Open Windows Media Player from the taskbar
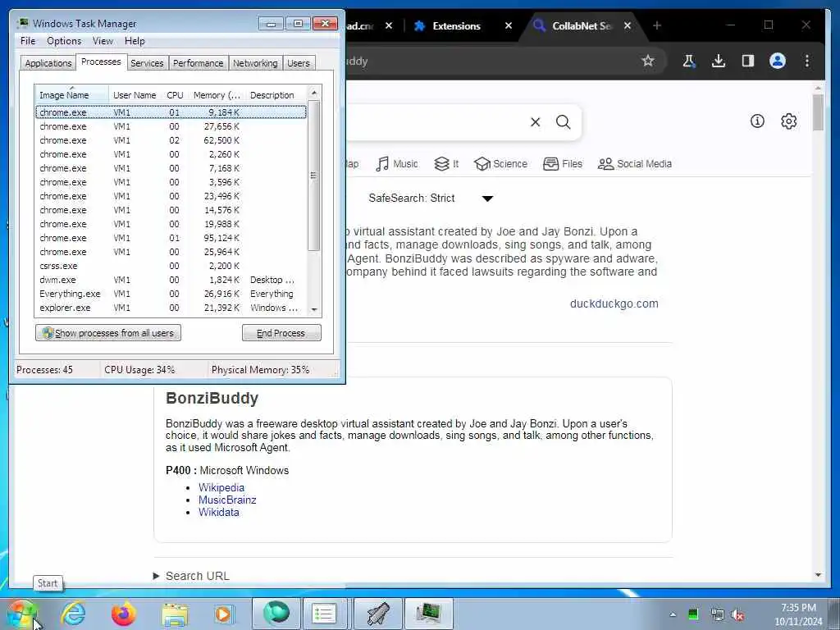Screen dimensions: 840x630 pyautogui.click(x=223, y=614)
